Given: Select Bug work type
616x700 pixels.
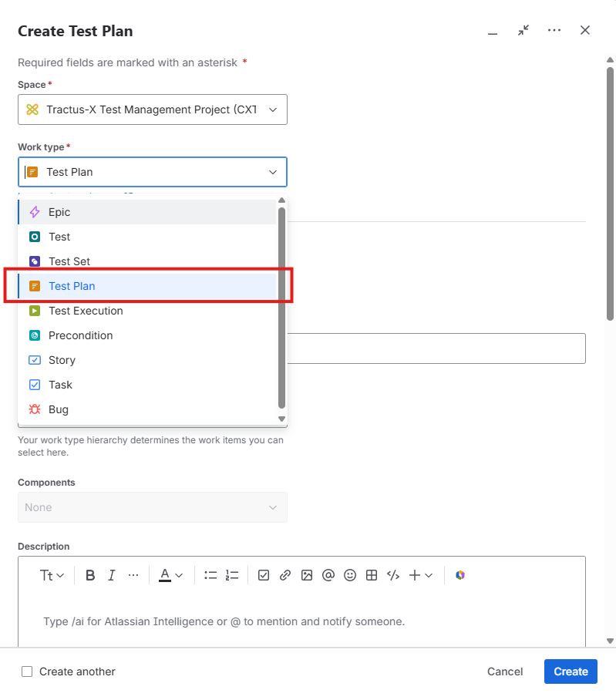Looking at the screenshot, I should (147, 409).
